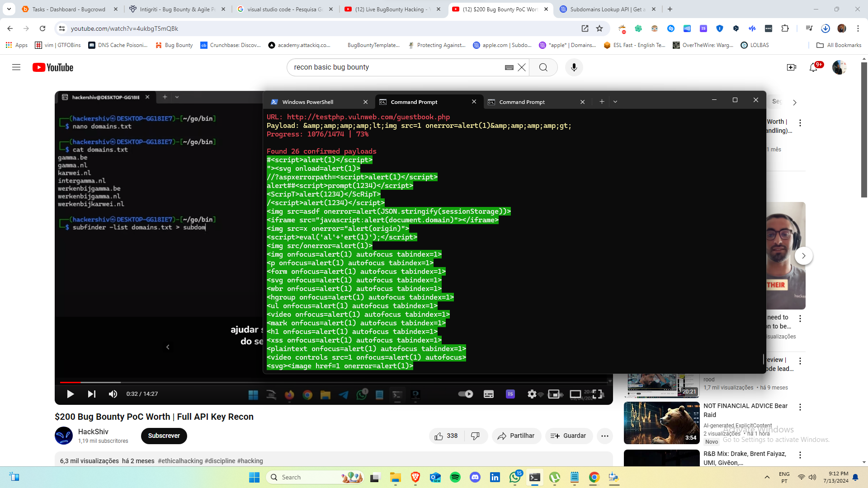This screenshot has height=488, width=868.
Task: Toggle the autoplay switch in player
Action: [465, 394]
